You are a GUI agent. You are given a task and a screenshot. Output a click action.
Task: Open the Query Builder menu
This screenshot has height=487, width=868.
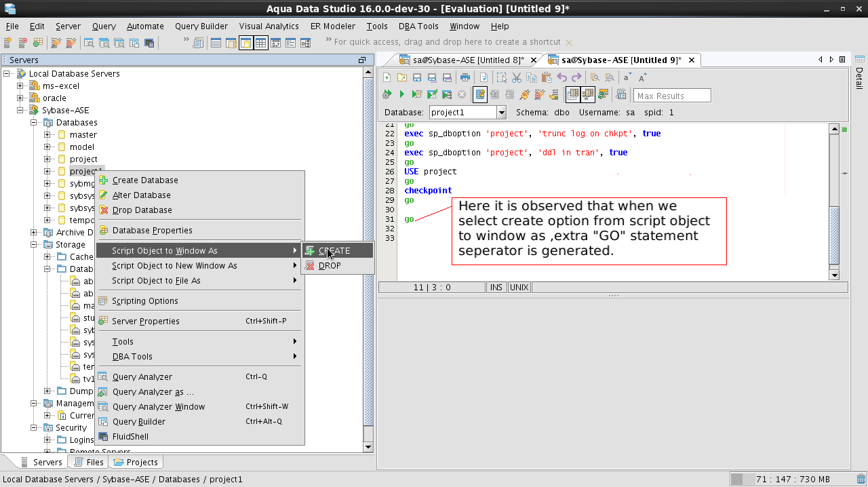201,26
